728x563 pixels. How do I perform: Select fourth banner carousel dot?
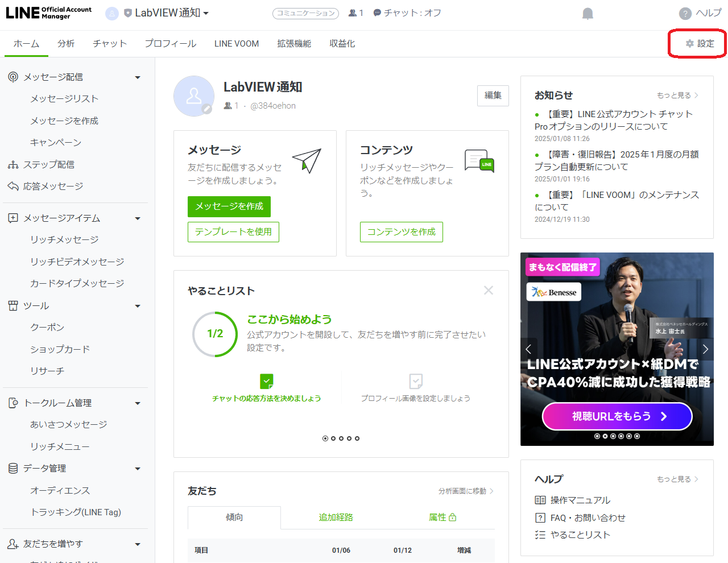[x=621, y=436]
